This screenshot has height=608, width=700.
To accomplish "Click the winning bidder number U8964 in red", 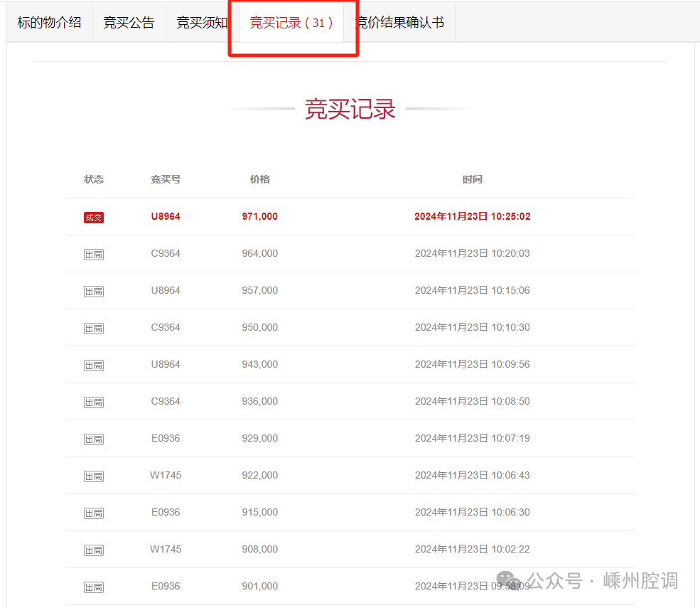I will (166, 216).
